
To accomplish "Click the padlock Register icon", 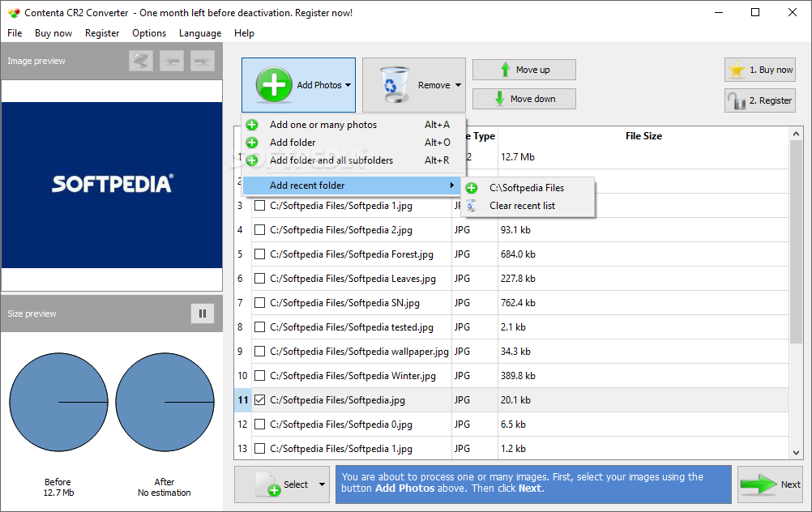I will pyautogui.click(x=736, y=100).
